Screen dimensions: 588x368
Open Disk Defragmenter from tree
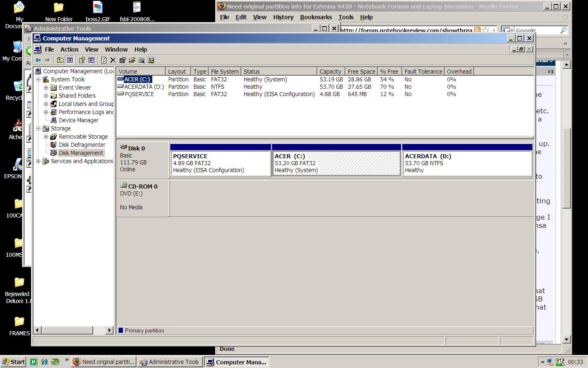[x=82, y=145]
